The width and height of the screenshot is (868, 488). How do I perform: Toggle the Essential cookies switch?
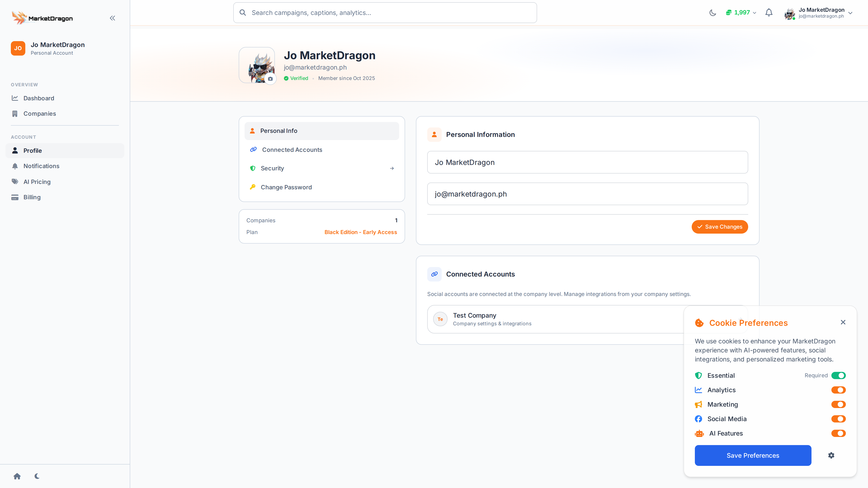coord(838,375)
